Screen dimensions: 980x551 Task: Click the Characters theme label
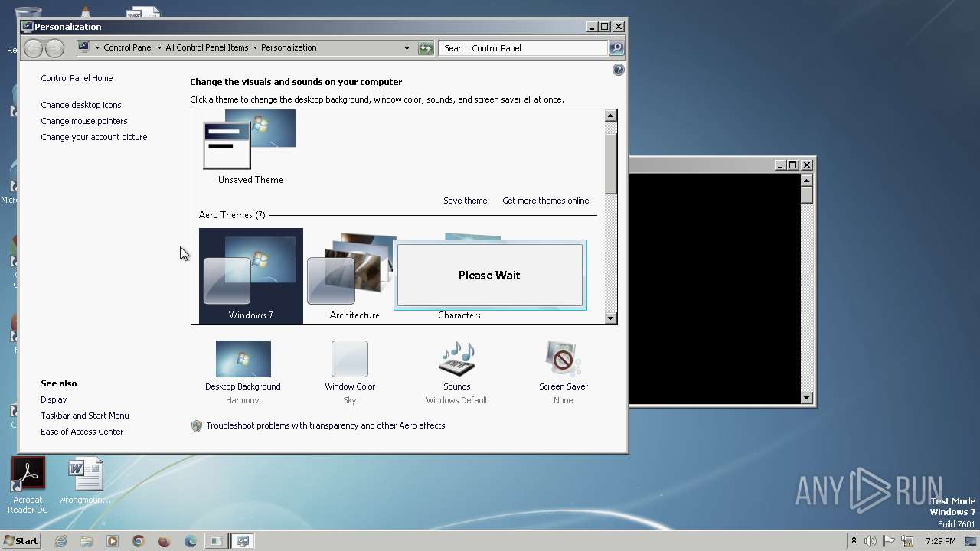click(459, 315)
